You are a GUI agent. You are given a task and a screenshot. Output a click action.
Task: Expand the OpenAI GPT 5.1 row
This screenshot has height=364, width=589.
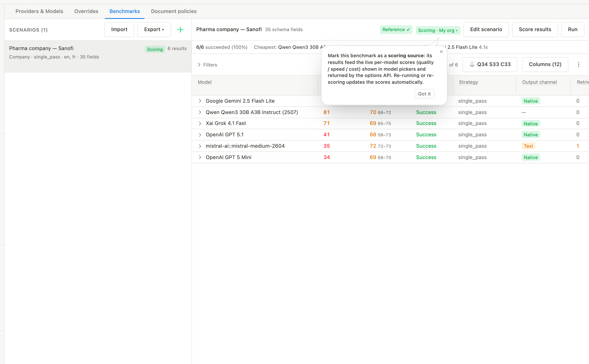[x=200, y=135]
